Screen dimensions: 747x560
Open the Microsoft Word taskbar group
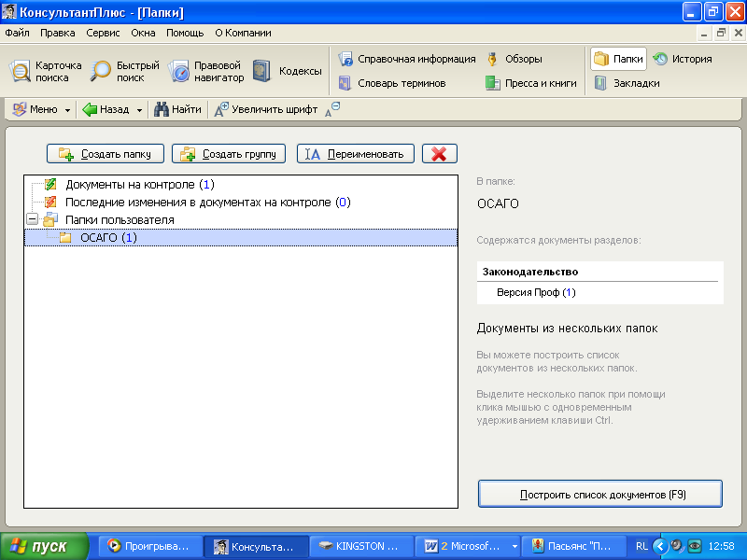click(468, 546)
